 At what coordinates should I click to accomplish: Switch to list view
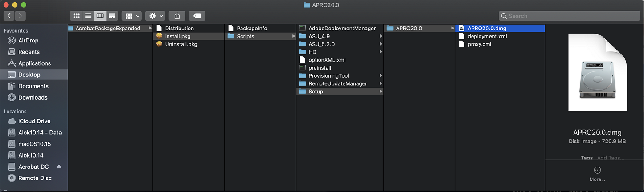[x=88, y=16]
